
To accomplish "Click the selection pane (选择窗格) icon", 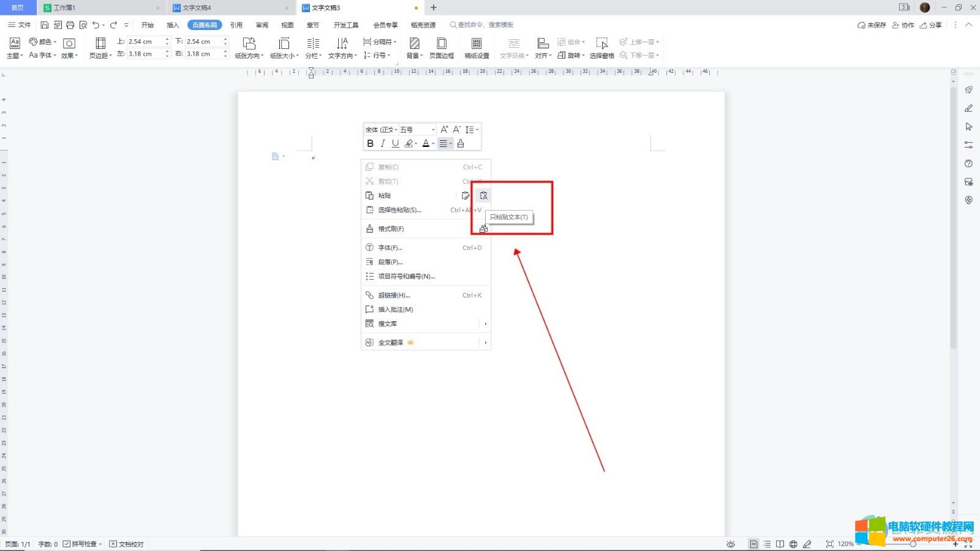I will (601, 48).
